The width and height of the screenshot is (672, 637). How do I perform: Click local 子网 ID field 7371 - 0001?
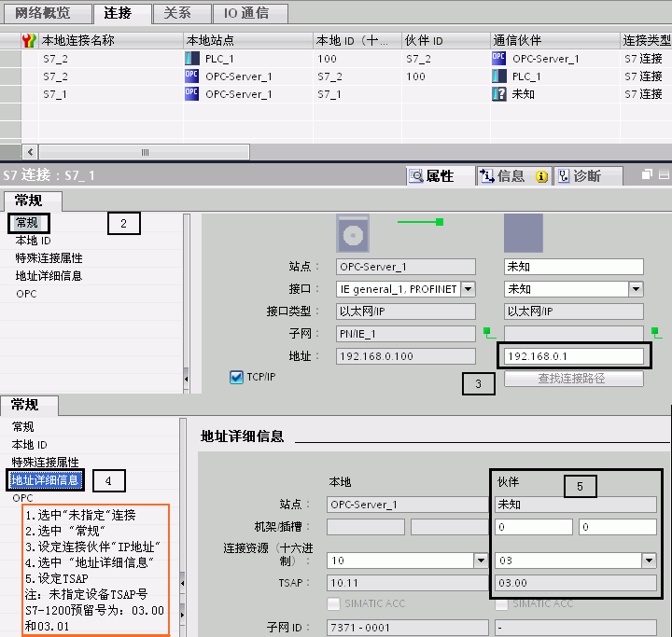(407, 628)
